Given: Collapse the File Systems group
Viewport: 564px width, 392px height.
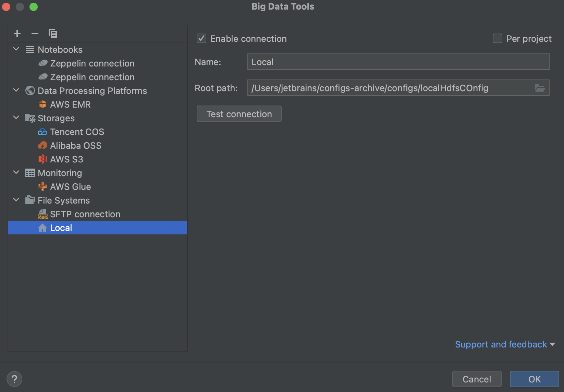Looking at the screenshot, I should pos(16,200).
